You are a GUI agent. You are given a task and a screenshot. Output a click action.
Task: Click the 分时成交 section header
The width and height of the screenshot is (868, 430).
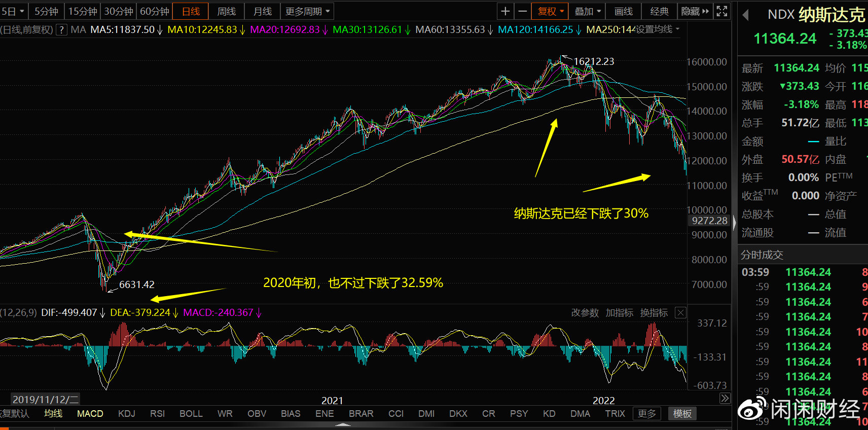tap(762, 255)
